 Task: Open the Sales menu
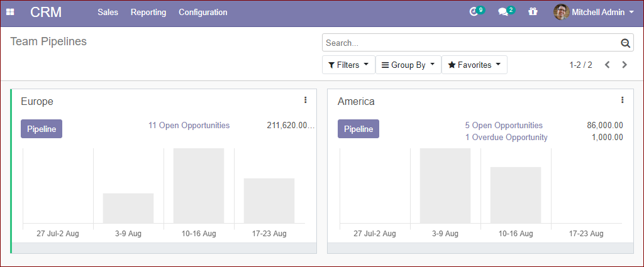[x=108, y=13]
